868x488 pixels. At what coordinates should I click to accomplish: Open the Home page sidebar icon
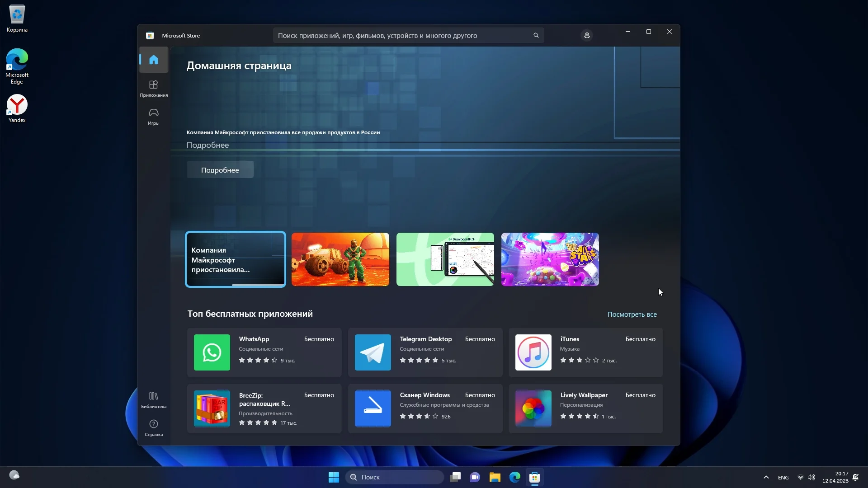(x=154, y=60)
